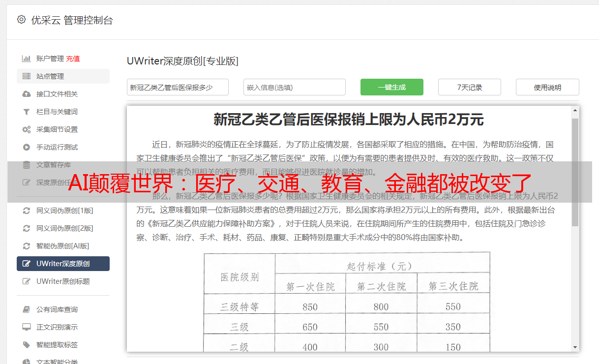599x364 pixels.
Task: Click the article scrollbar down arrow
Action: click(x=575, y=347)
